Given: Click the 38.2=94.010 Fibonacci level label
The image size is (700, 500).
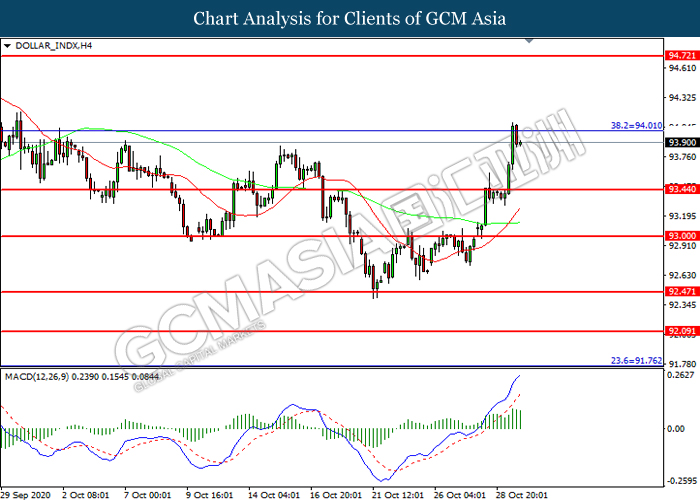Looking at the screenshot, I should (x=635, y=126).
